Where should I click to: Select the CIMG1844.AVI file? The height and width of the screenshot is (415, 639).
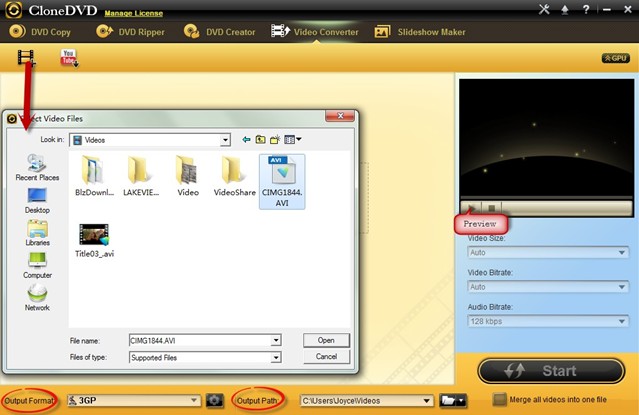pos(282,181)
